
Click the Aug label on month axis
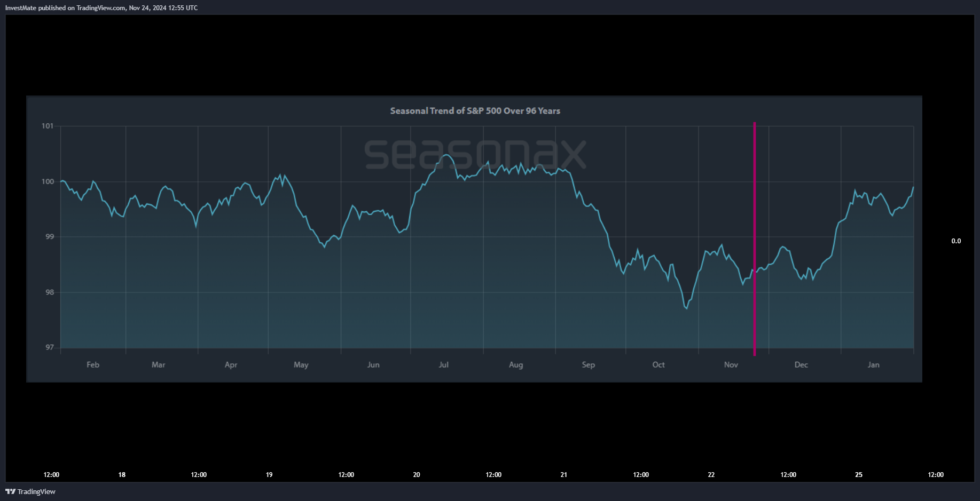pyautogui.click(x=516, y=365)
